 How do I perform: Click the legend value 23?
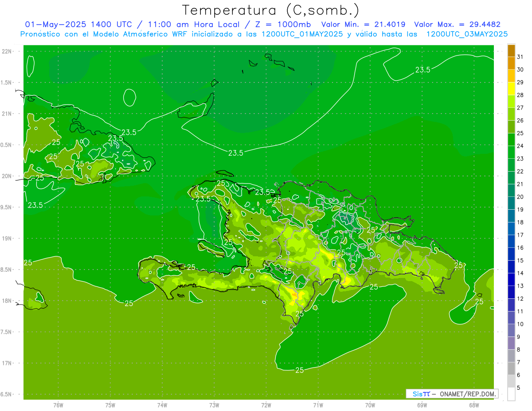[x=520, y=159]
